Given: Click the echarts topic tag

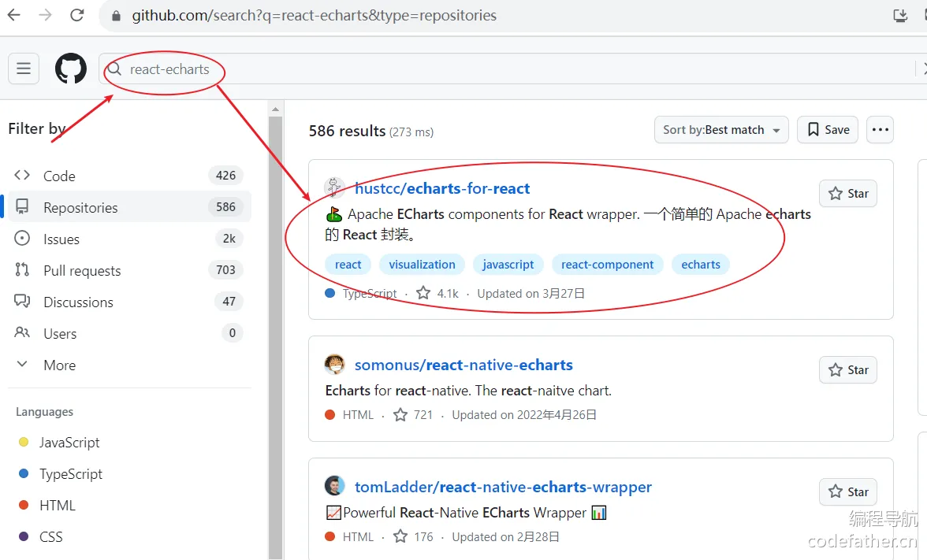Looking at the screenshot, I should 701,265.
